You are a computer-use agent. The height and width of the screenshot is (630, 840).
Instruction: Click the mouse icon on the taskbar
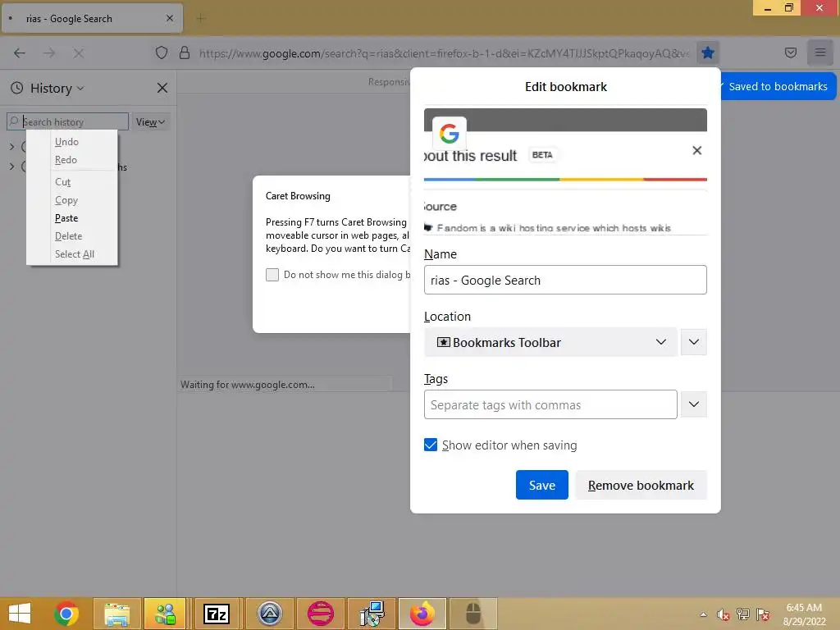click(x=473, y=614)
